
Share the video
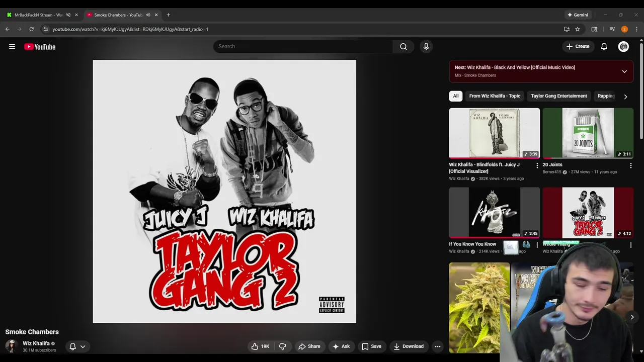click(x=309, y=346)
